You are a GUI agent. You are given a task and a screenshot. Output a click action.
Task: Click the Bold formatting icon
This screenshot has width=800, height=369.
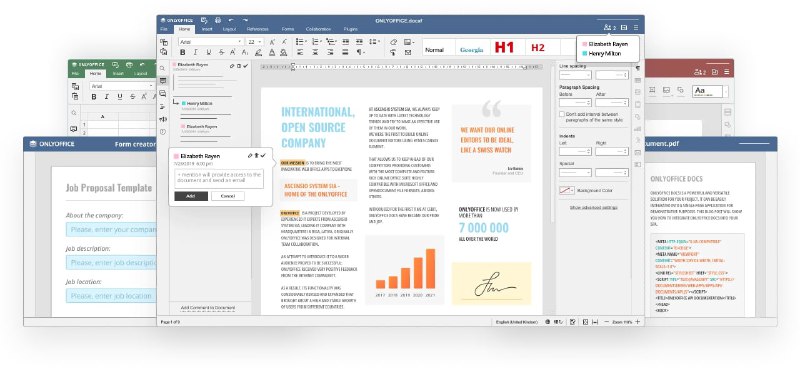pos(182,53)
